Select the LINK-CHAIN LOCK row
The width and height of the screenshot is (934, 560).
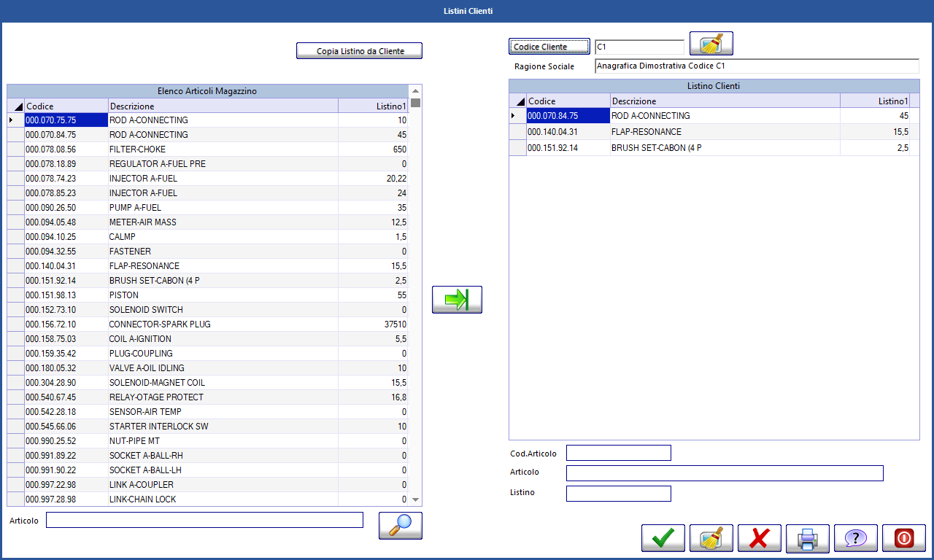(x=208, y=499)
